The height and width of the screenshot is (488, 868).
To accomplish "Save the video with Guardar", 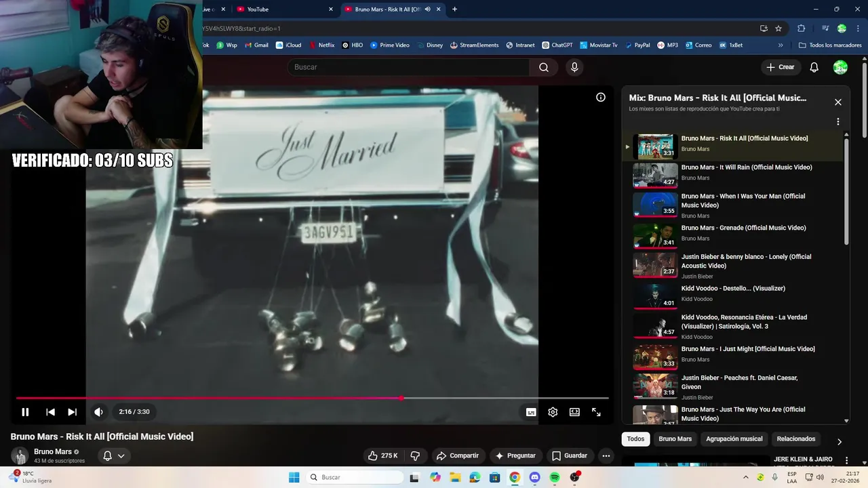I will click(x=570, y=455).
